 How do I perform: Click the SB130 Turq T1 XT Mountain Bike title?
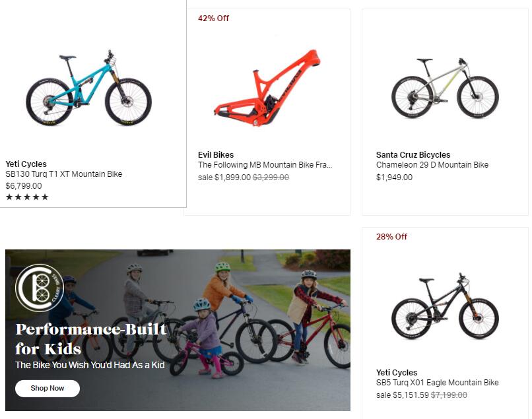(64, 174)
